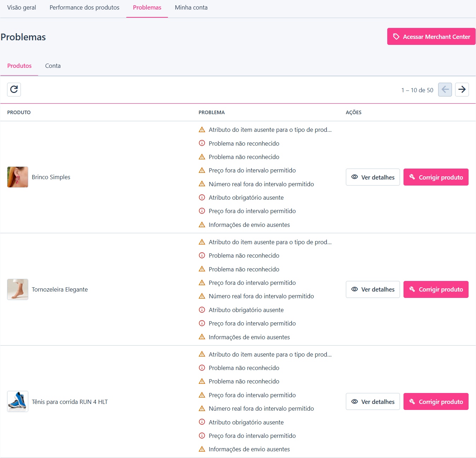Click Corrigir produto for Tênis para corrida
The width and height of the screenshot is (476, 458).
coord(436,401)
